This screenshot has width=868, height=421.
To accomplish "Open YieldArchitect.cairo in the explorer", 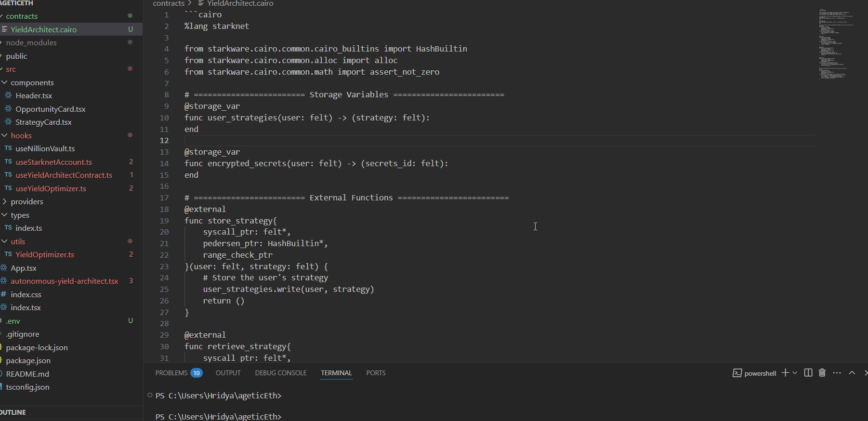I will (43, 29).
